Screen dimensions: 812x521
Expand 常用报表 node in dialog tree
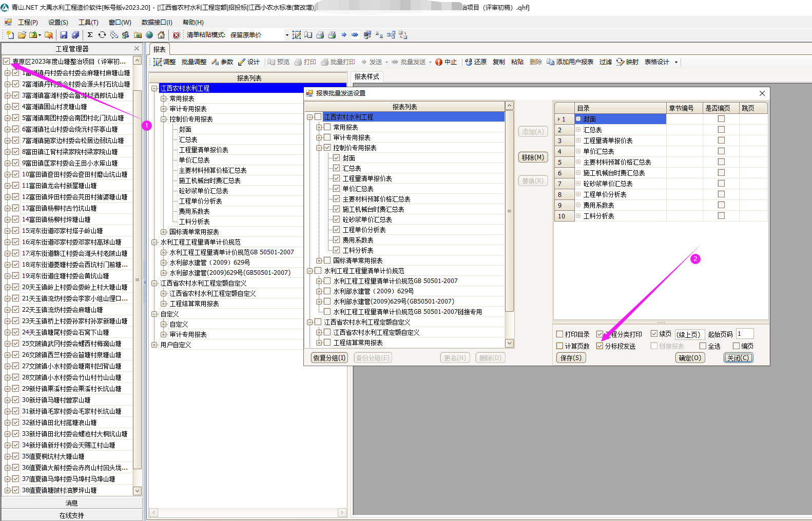click(x=319, y=127)
